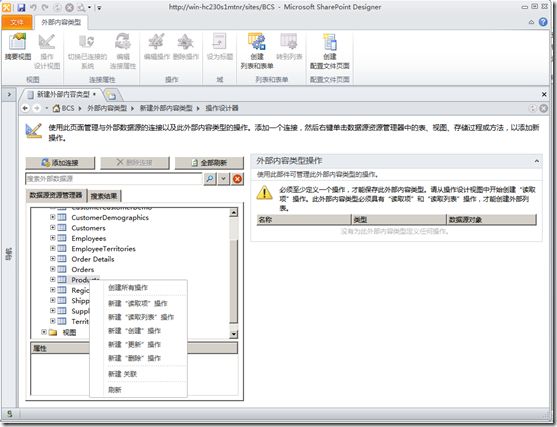The image size is (557, 427).
Task: Click the tree scrollbar up arrow
Action: coord(233,213)
